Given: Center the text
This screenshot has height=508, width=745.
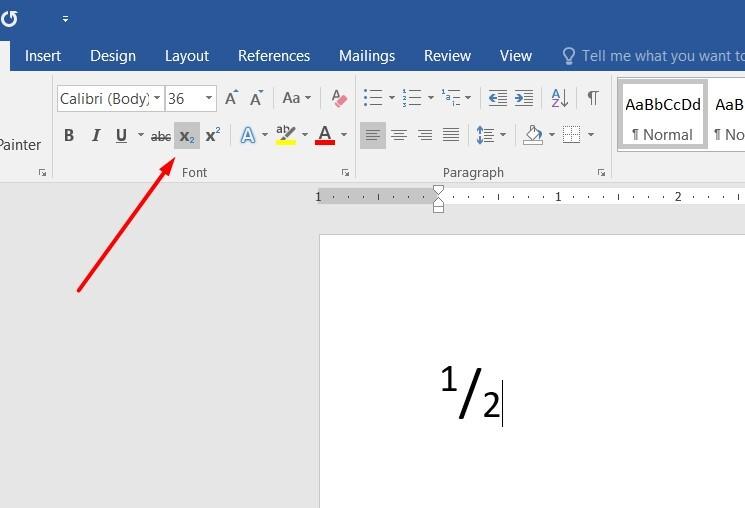Looking at the screenshot, I should coord(399,135).
